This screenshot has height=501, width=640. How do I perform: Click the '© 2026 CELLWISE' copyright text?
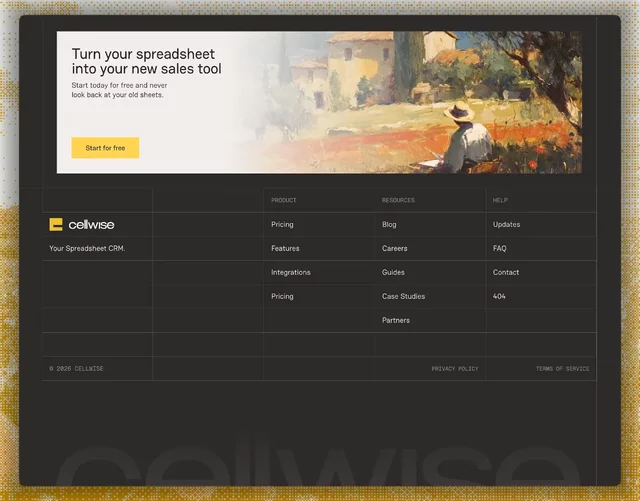pyautogui.click(x=76, y=369)
